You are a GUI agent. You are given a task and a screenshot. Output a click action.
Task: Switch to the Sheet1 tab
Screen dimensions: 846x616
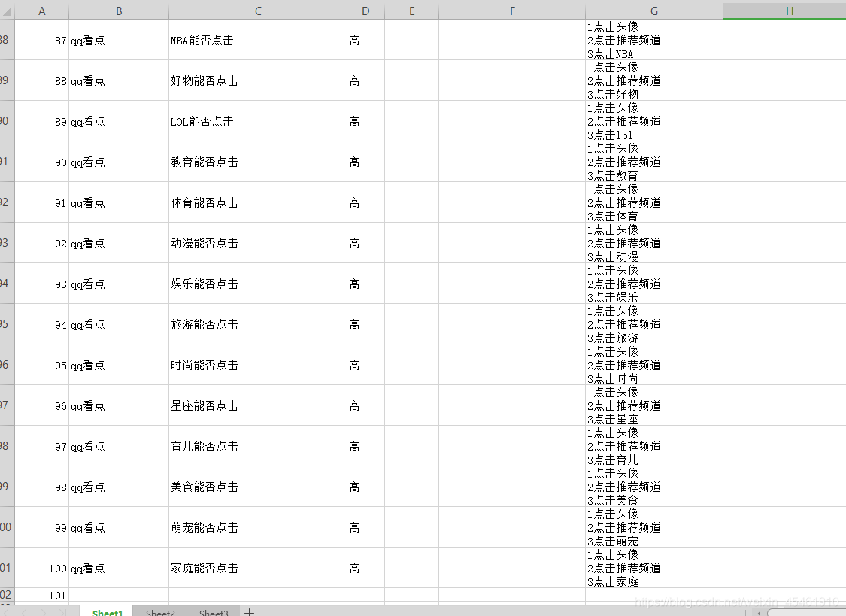[108, 612]
